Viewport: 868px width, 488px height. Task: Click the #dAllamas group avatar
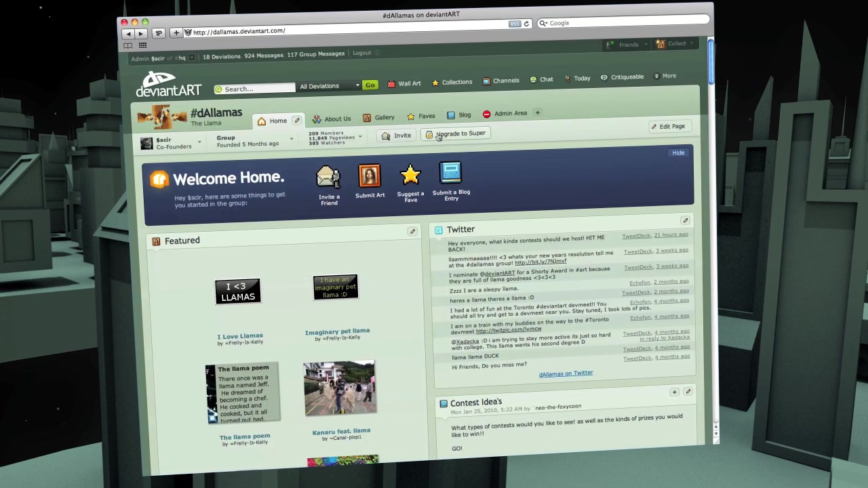click(x=161, y=117)
